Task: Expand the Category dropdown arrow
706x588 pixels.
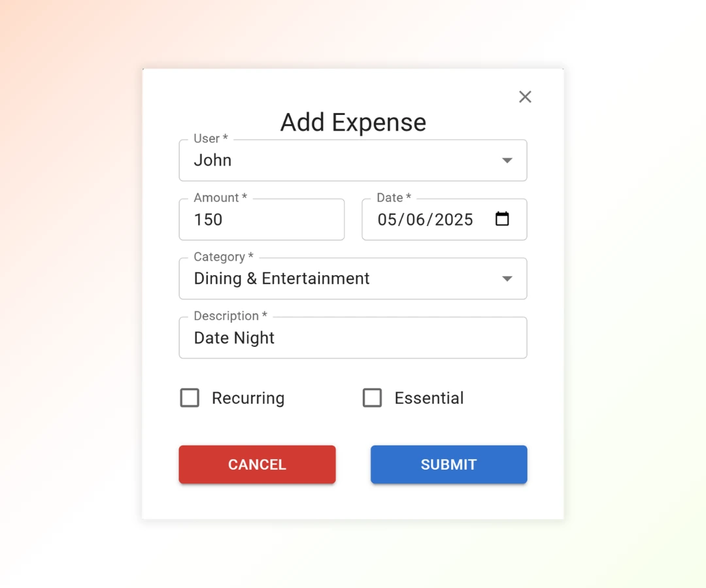Action: pyautogui.click(x=507, y=279)
